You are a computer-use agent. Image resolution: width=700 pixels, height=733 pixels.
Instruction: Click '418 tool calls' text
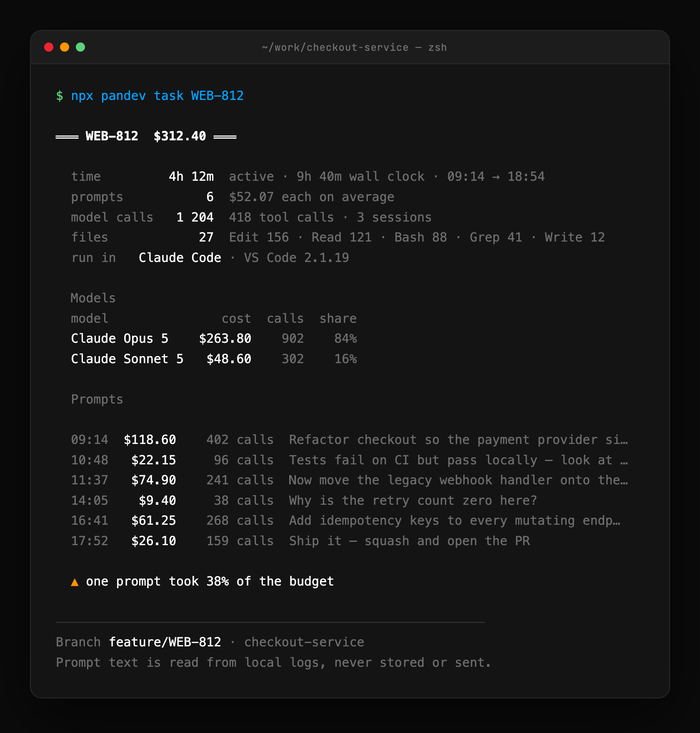tap(281, 217)
